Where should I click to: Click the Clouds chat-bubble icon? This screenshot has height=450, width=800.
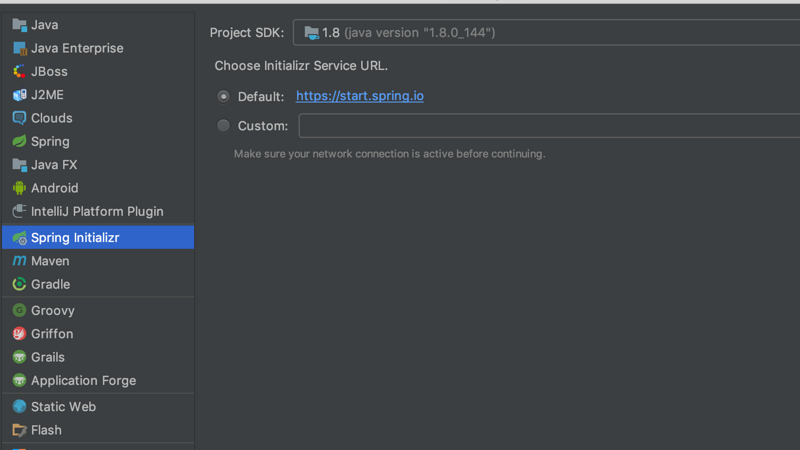click(x=19, y=118)
